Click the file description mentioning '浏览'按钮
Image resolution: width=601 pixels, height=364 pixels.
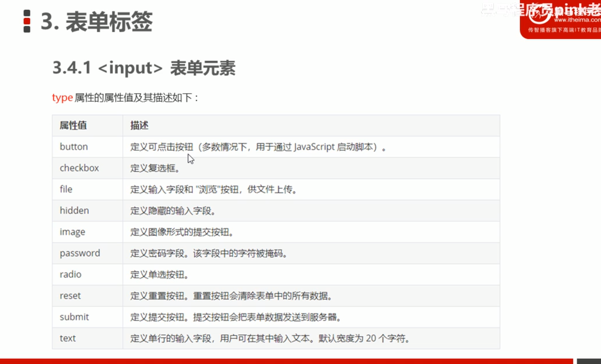214,189
